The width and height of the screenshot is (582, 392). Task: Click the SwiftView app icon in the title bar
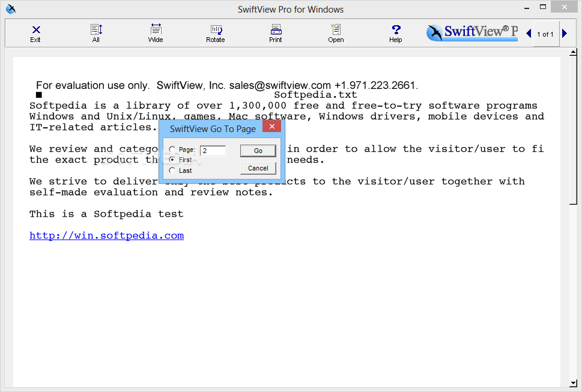(11, 9)
